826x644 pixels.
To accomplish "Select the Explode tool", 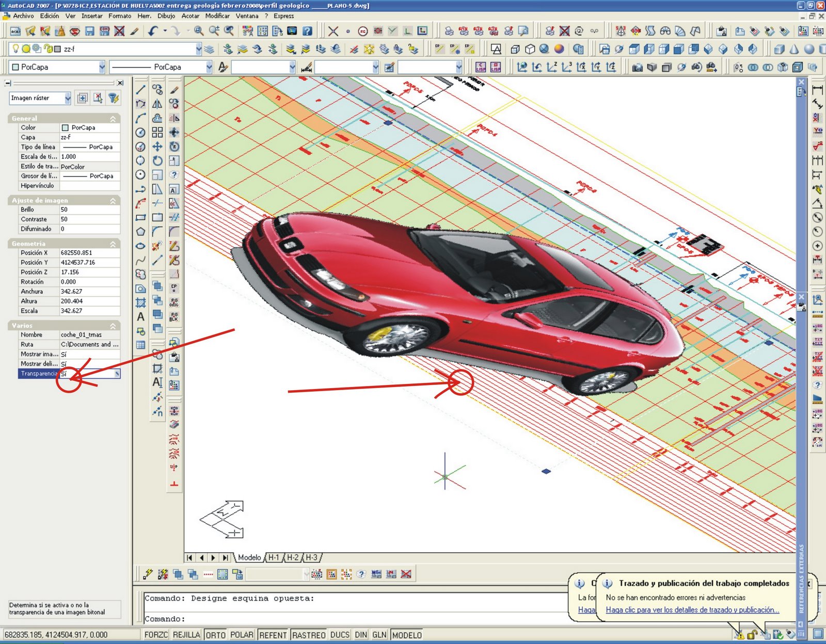I will tap(157, 246).
